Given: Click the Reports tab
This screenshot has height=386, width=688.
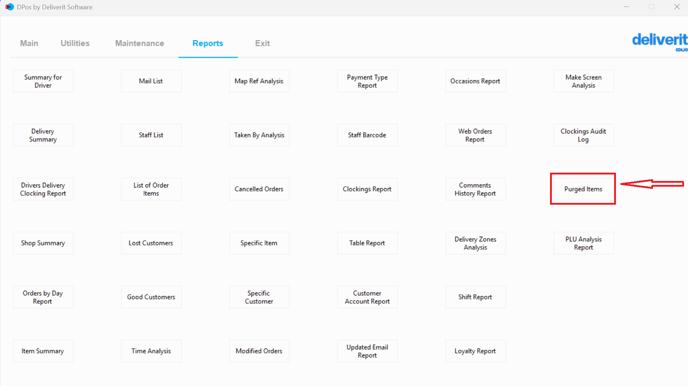Looking at the screenshot, I should coord(208,43).
